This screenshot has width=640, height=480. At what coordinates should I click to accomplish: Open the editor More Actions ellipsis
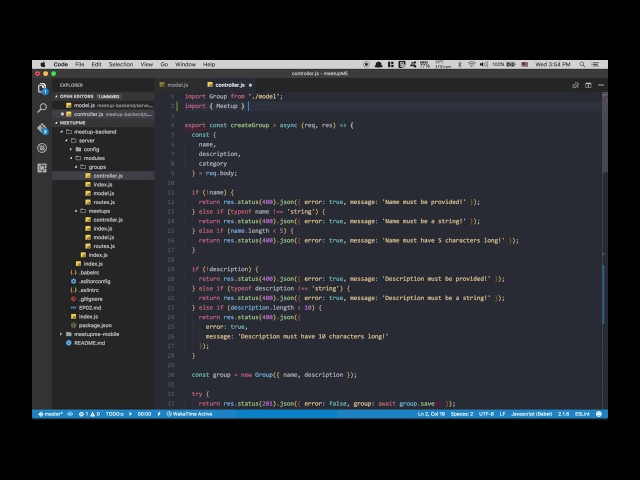click(x=601, y=85)
